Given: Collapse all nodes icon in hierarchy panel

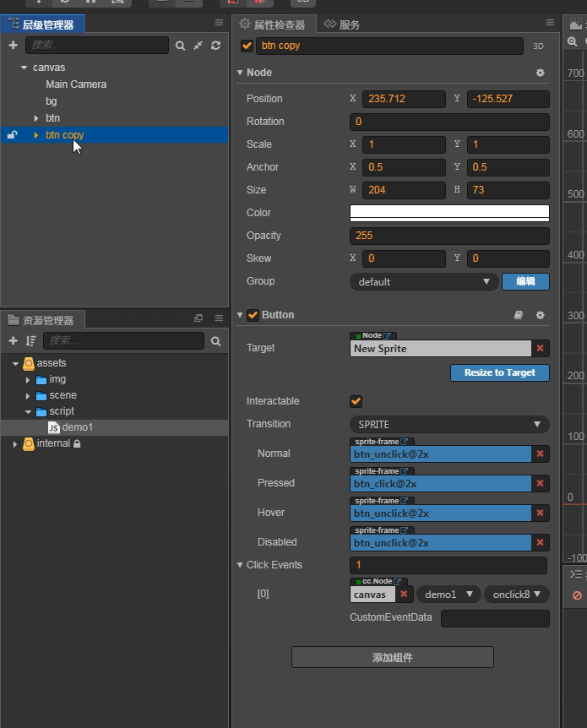Looking at the screenshot, I should pos(198,46).
